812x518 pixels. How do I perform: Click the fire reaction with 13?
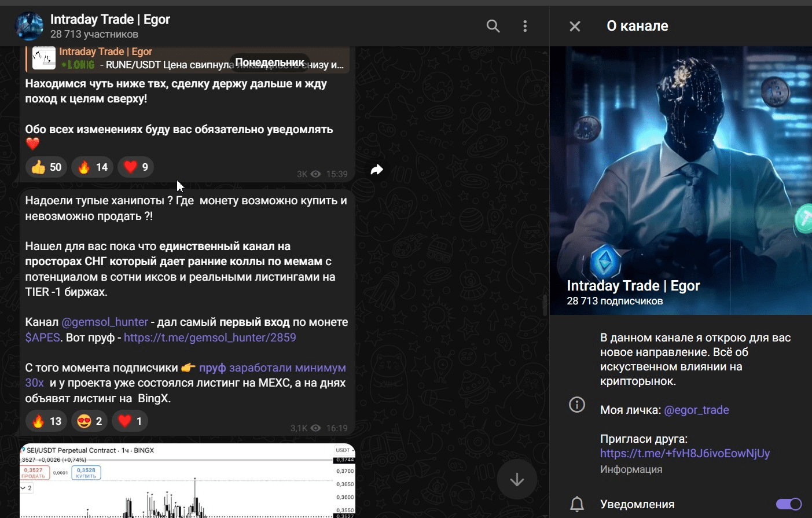(x=46, y=421)
